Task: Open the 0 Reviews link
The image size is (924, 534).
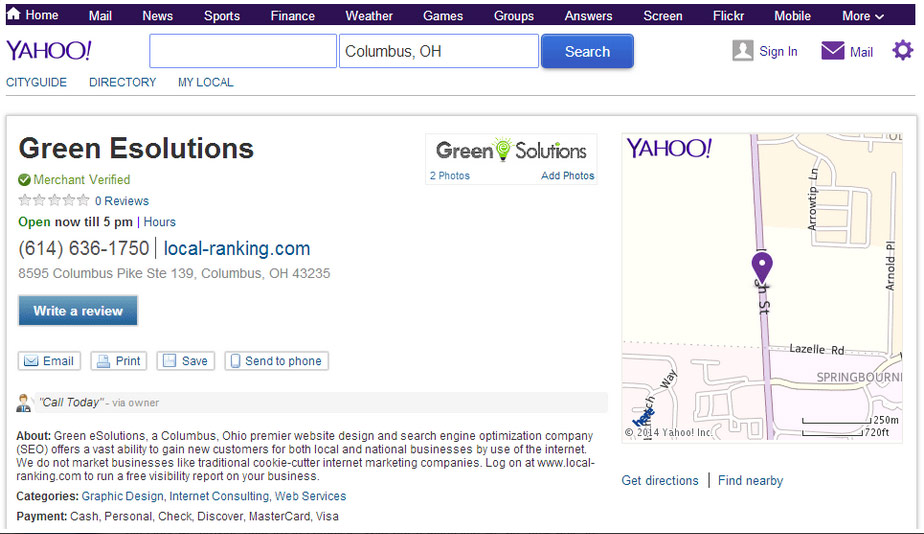Action: (x=122, y=201)
